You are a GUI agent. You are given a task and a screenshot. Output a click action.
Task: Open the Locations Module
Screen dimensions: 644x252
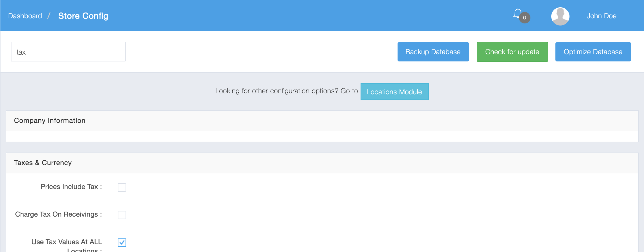point(394,92)
